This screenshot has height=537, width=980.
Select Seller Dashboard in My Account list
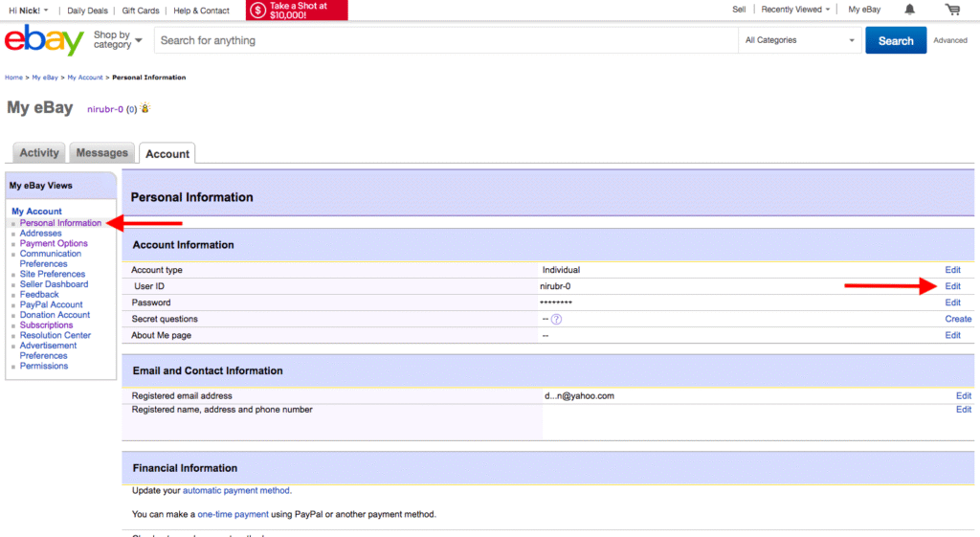pos(54,284)
